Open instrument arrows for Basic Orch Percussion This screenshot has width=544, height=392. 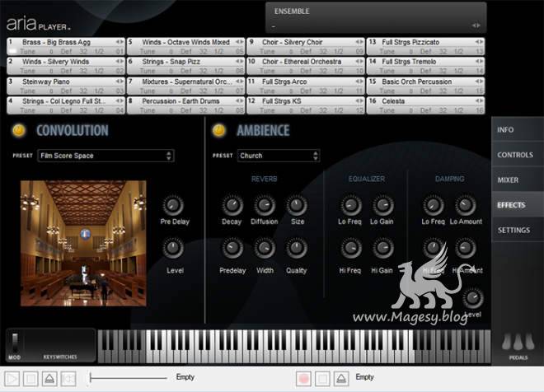(x=479, y=82)
